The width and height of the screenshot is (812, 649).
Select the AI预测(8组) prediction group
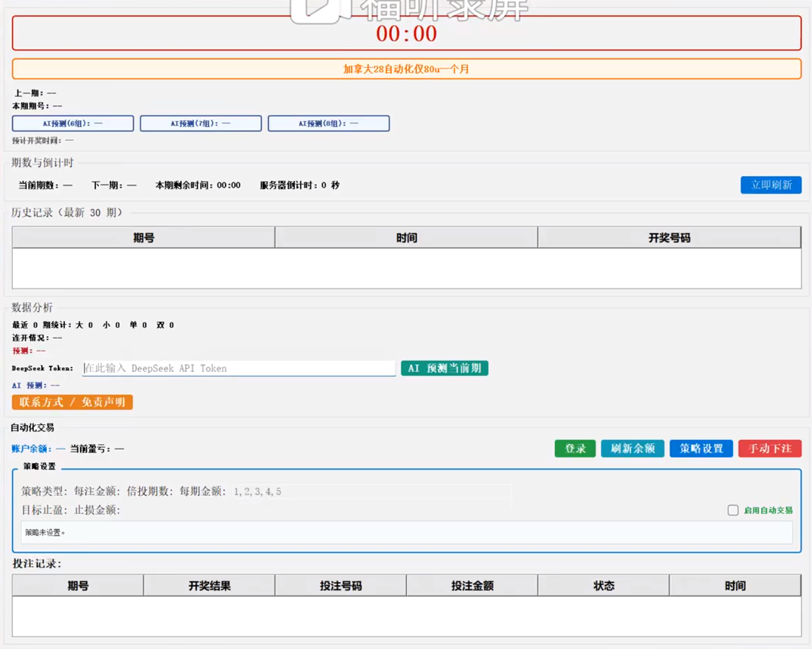coord(329,123)
